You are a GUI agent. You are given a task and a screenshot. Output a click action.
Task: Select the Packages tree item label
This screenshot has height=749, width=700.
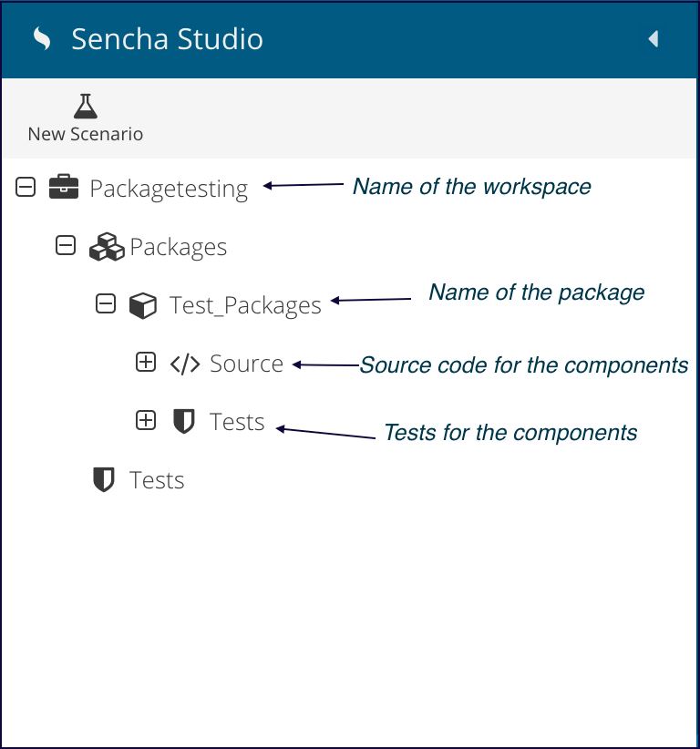[x=179, y=248]
